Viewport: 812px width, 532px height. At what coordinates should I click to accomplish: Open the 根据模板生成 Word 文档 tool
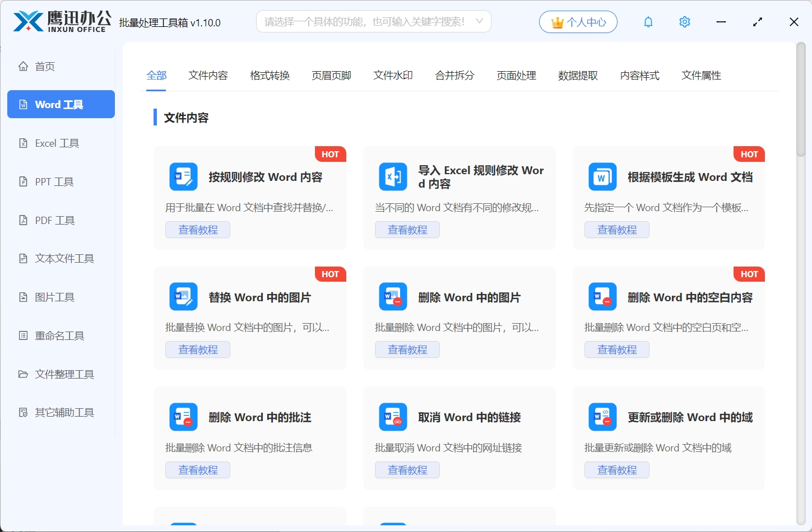point(690,176)
